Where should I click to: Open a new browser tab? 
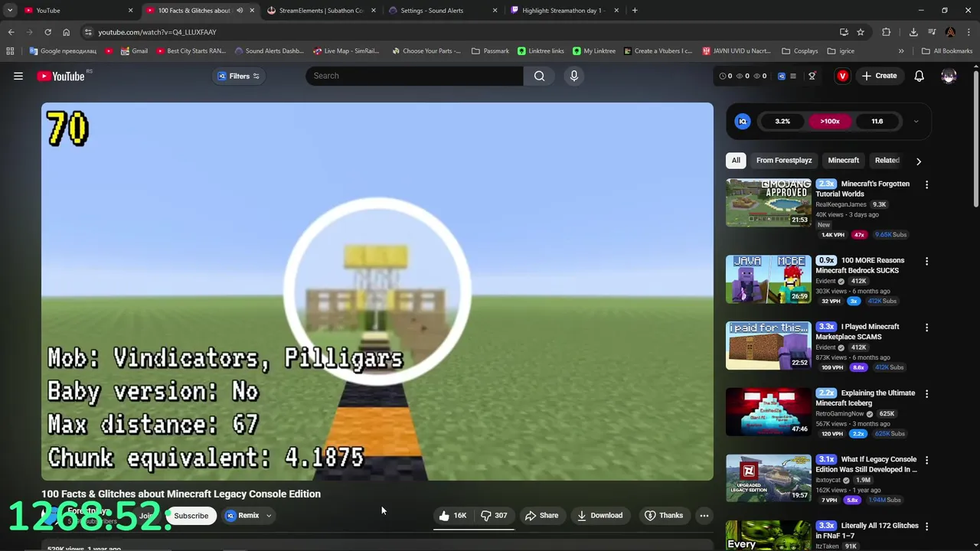click(635, 11)
